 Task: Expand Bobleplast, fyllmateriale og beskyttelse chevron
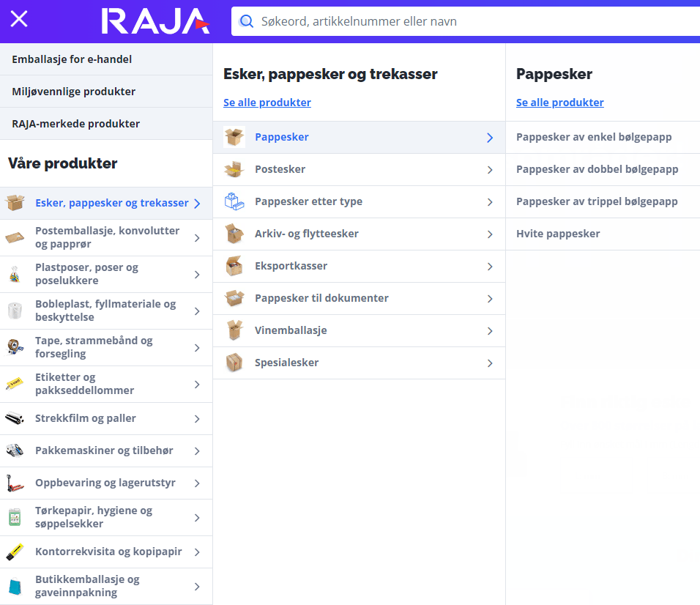point(197,311)
